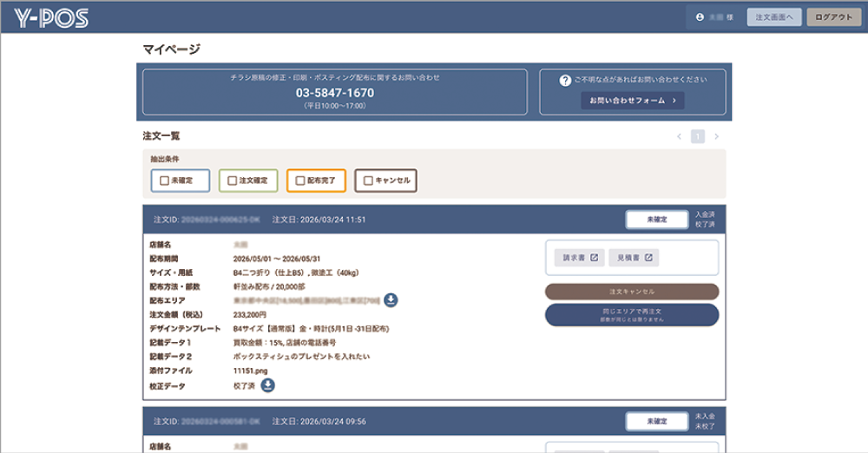Go to the previous orders page
The width and height of the screenshot is (868, 453).
point(680,136)
